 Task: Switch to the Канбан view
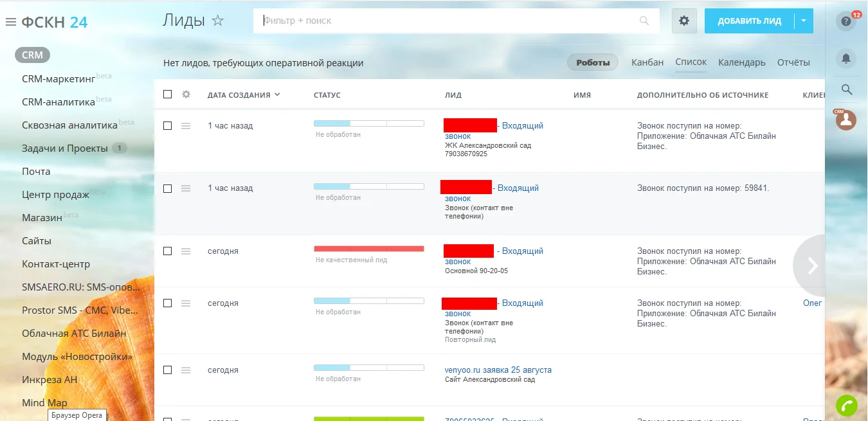tap(647, 62)
